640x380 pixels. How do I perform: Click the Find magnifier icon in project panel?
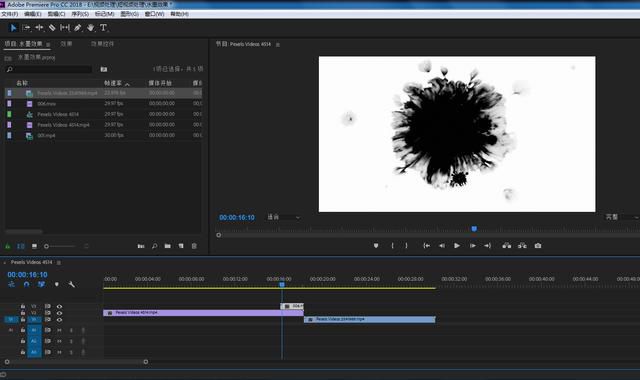(x=154, y=246)
